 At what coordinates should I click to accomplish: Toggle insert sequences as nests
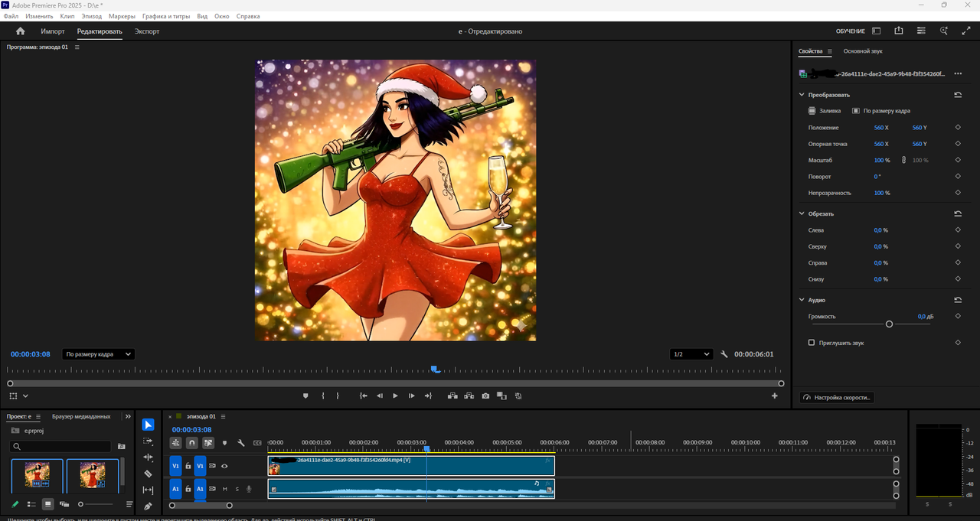tap(176, 443)
